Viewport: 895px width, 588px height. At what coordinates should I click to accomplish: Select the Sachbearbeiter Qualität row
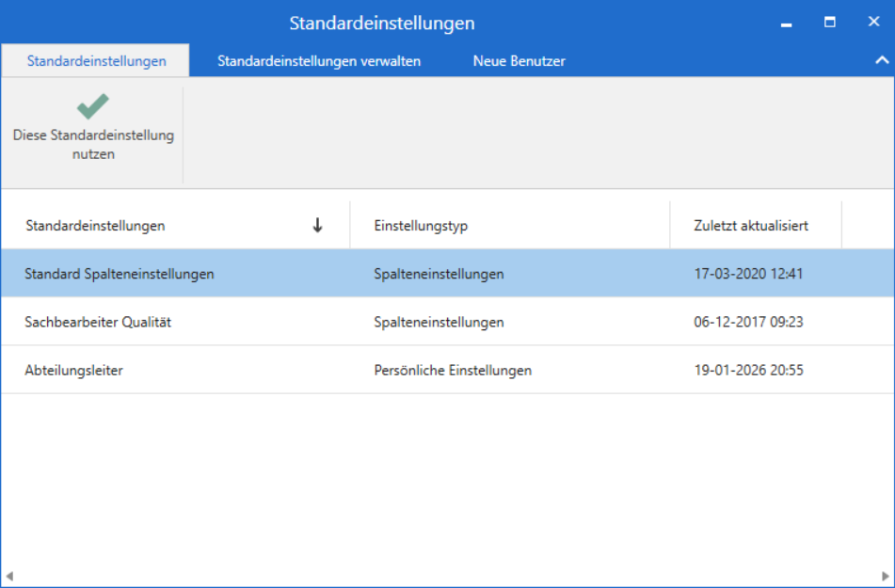point(448,322)
